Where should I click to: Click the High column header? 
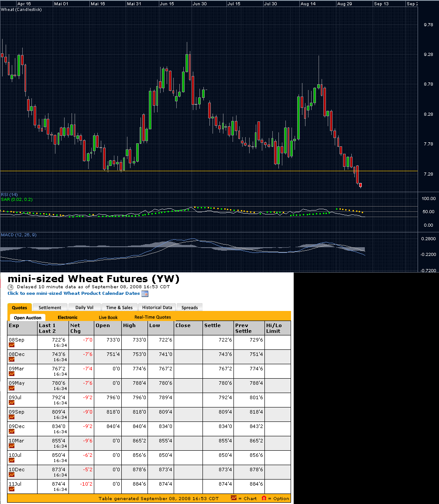coord(134,328)
